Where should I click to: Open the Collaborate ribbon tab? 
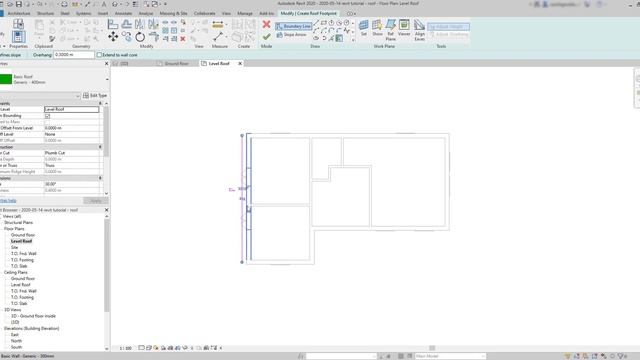(x=204, y=13)
